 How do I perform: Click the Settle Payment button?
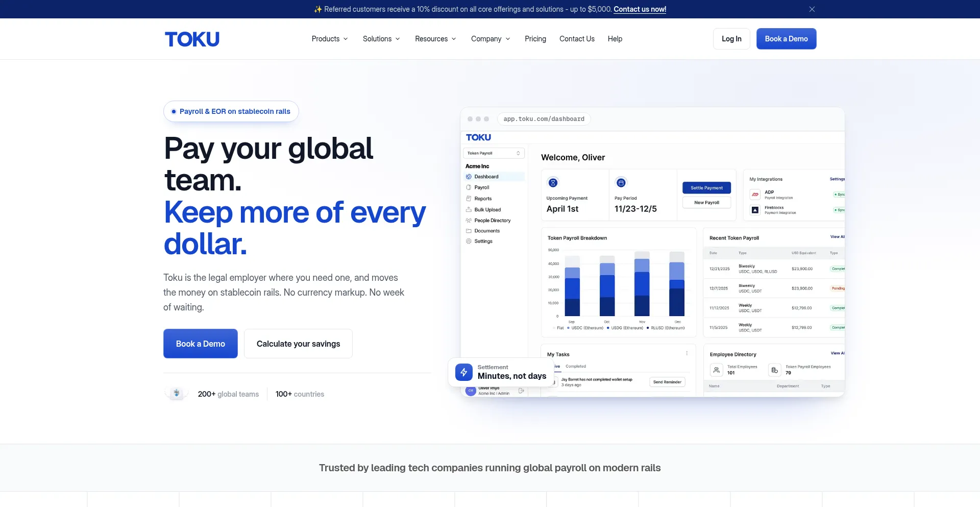(x=706, y=188)
